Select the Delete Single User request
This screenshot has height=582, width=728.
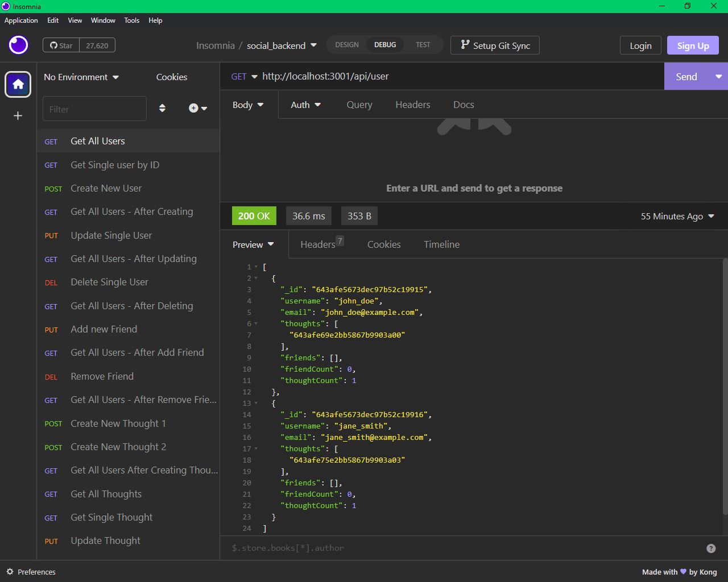129,282
